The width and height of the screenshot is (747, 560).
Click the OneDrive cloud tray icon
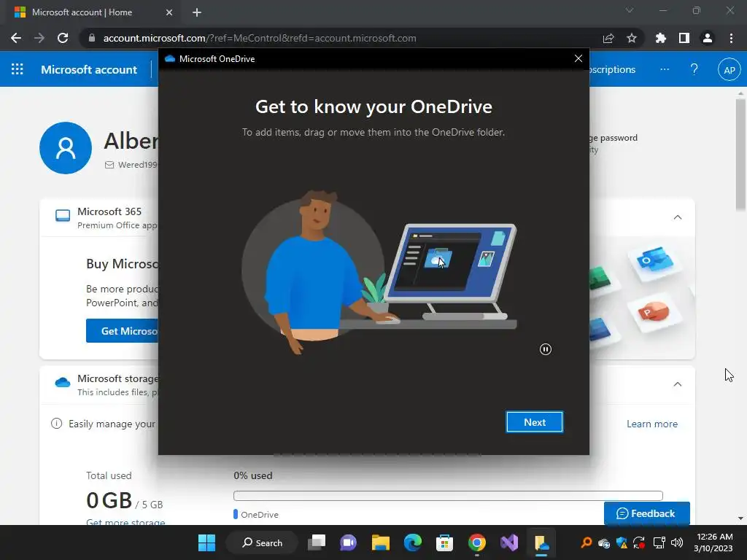(604, 542)
